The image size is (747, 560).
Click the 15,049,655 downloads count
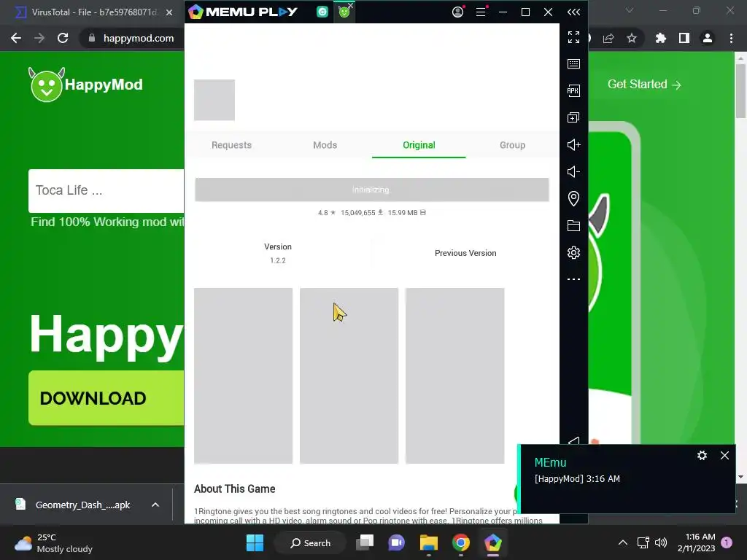click(x=357, y=212)
